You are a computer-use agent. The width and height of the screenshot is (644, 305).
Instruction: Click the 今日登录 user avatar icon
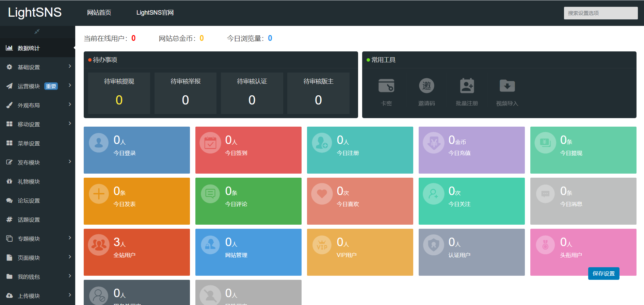coord(99,143)
